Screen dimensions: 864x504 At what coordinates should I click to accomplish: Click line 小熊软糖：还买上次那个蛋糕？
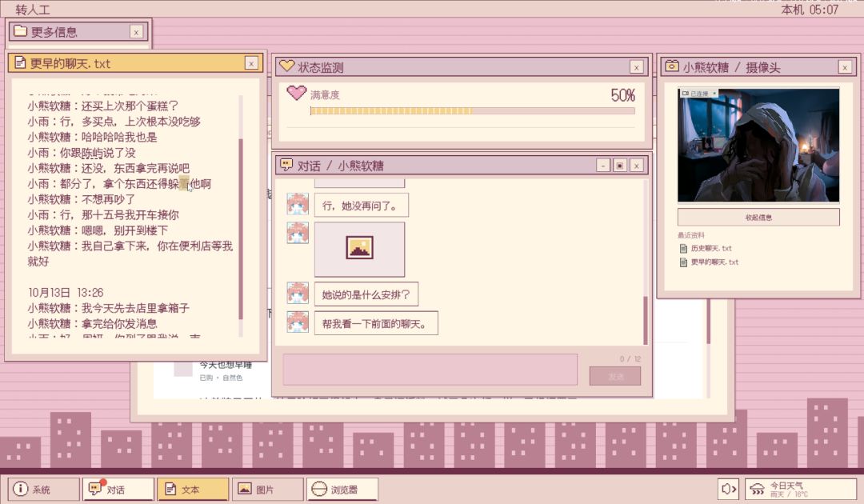point(103,106)
